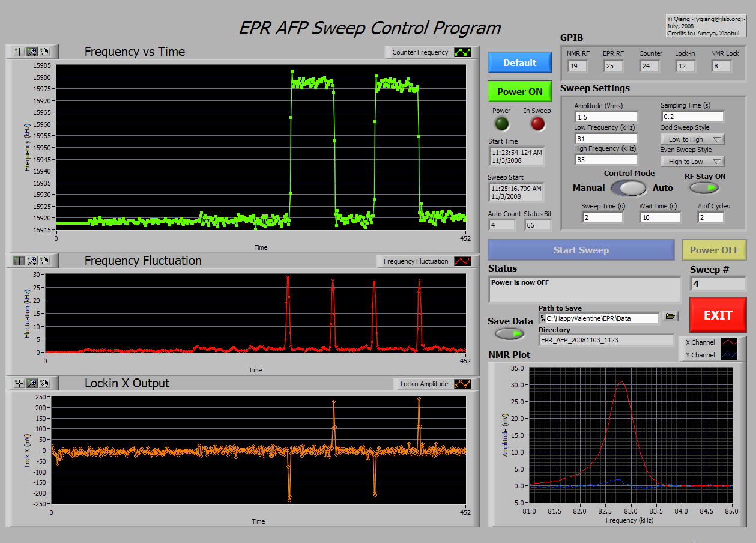Click the 85.0 x-axis end label on NMR Plot
The image size is (756, 543).
point(732,512)
